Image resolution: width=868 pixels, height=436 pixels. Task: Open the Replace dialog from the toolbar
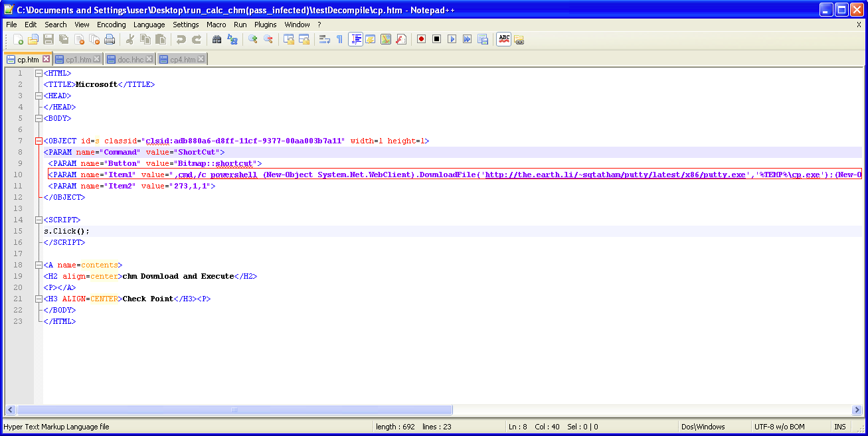[x=232, y=39]
